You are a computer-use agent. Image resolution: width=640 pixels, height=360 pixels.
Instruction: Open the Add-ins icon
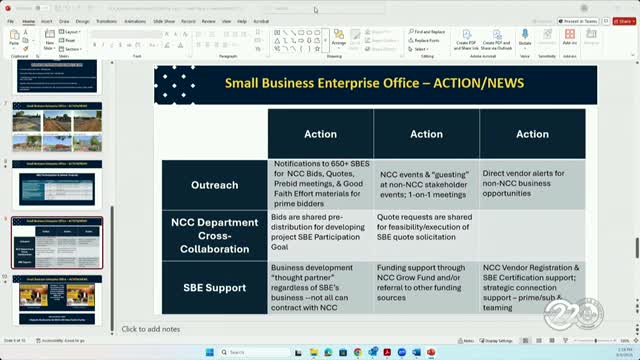point(570,37)
